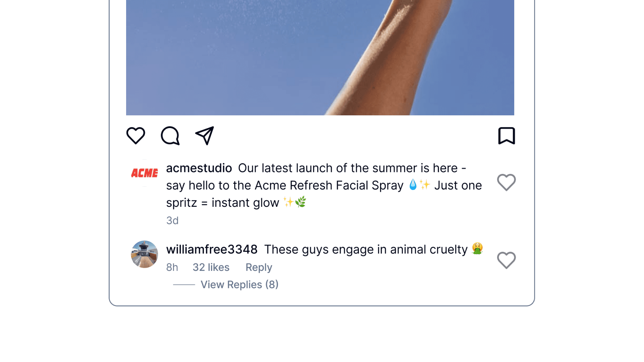Click the 3d timestamp on the caption
Viewport: 644px width, 362px height.
(172, 221)
